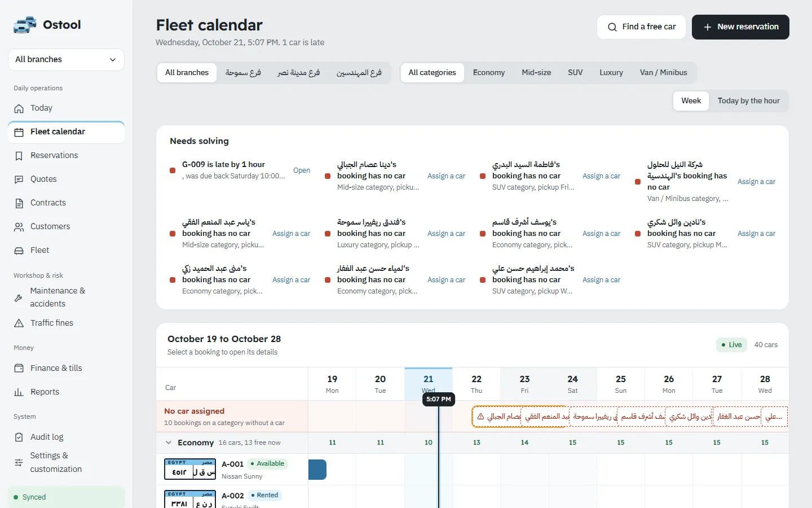Screen dimensions: 812x508
Task: Filter cars by SUV category
Action: point(575,73)
